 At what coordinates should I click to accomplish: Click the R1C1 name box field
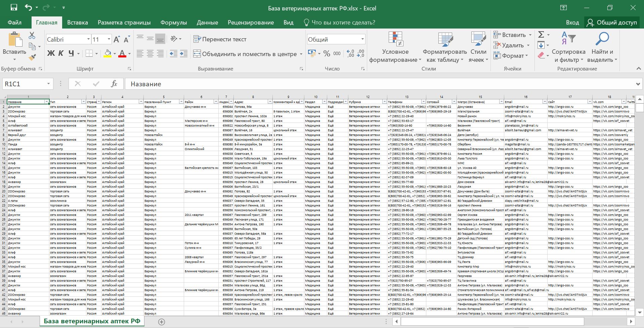[x=24, y=84]
